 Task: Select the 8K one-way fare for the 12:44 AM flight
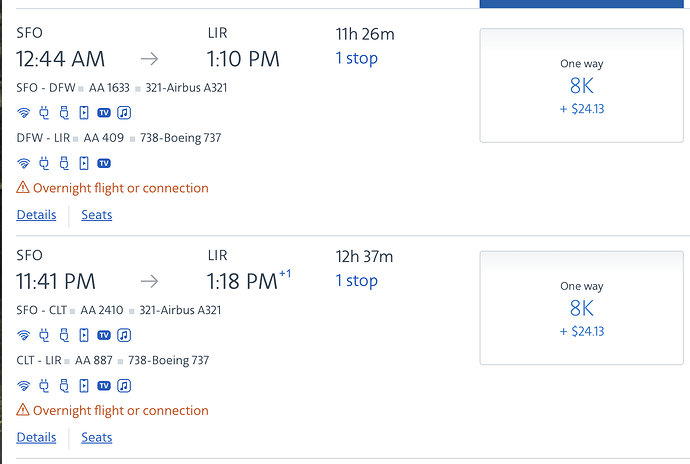click(x=581, y=86)
